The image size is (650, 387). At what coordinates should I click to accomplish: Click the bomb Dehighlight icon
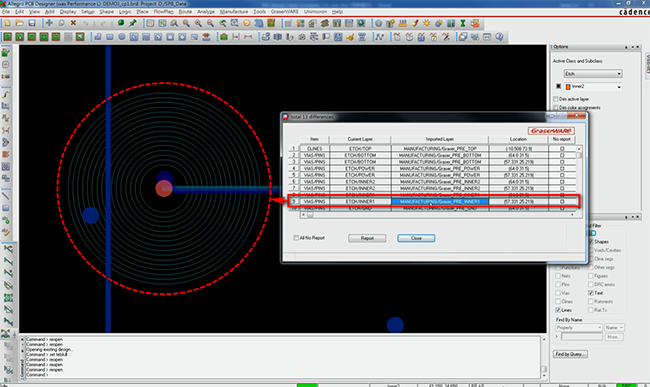point(439,24)
